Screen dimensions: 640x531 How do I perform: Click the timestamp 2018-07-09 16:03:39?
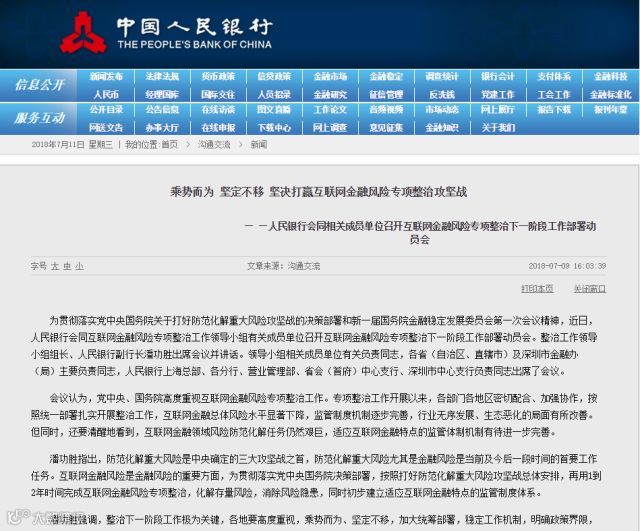567,266
